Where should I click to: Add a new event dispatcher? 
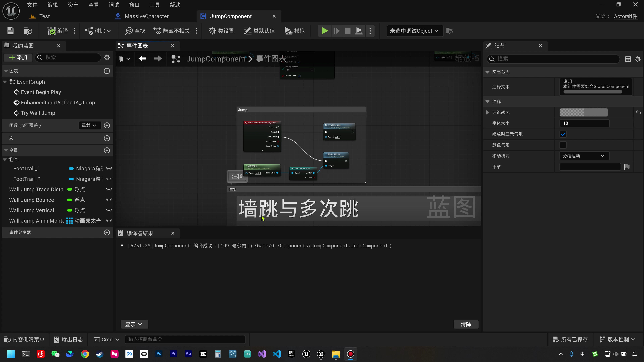(x=107, y=233)
